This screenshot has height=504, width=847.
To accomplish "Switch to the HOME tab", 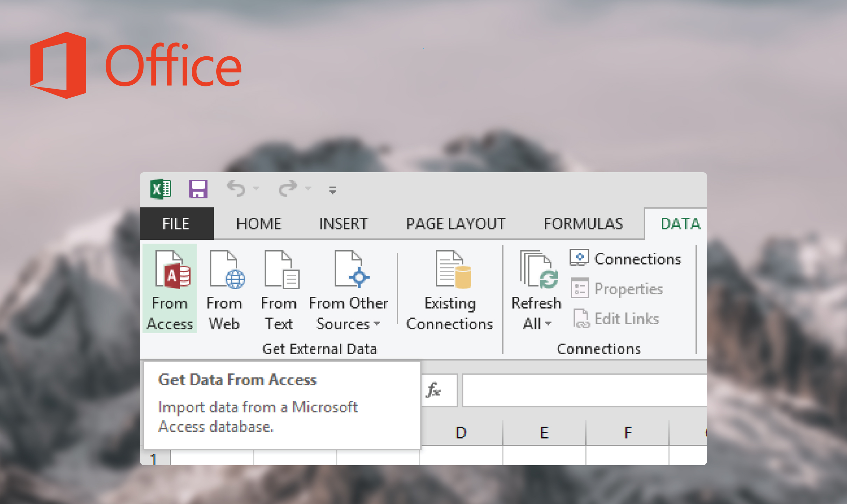I will (x=259, y=224).
